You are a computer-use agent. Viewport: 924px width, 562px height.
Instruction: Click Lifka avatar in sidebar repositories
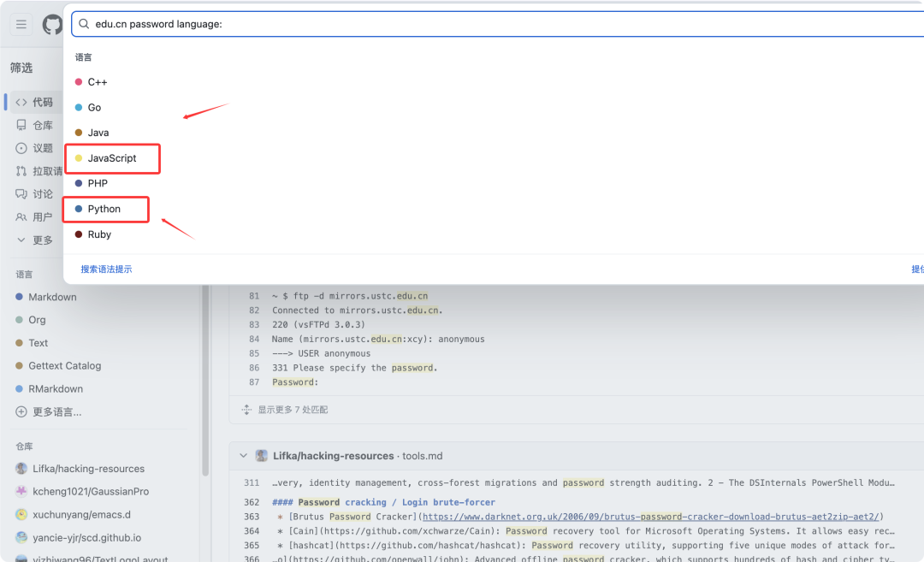[21, 469]
